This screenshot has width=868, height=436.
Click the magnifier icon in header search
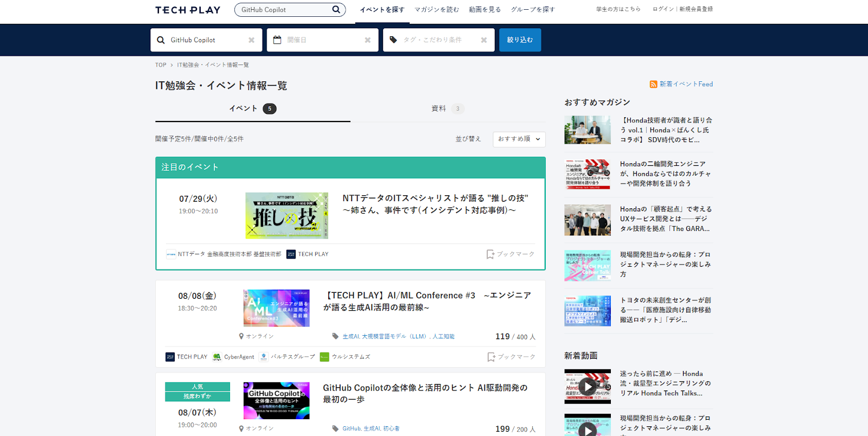tap(336, 9)
